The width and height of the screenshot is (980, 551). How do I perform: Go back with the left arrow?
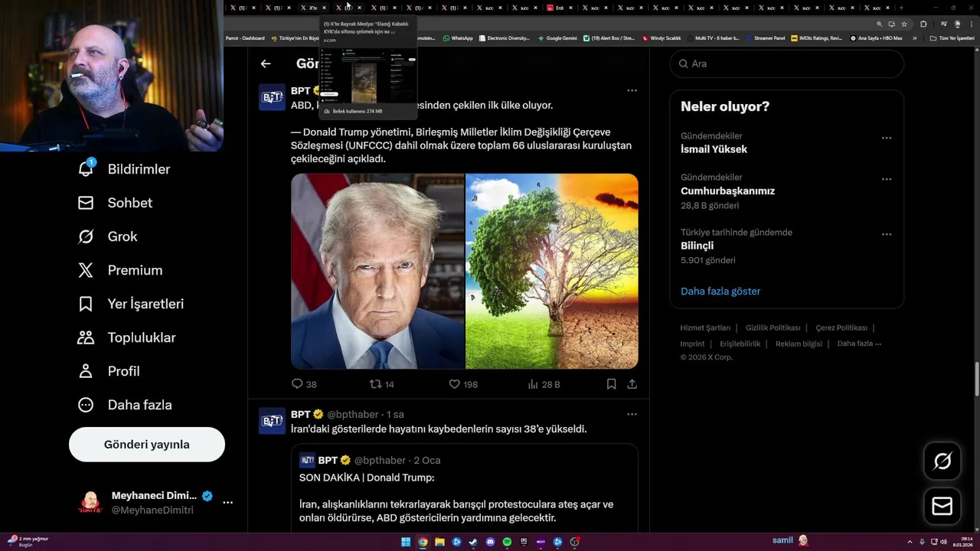tap(266, 64)
